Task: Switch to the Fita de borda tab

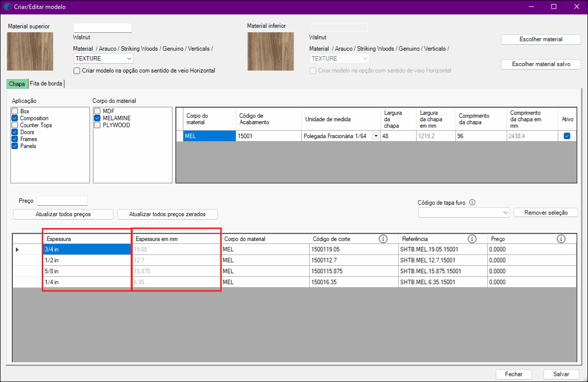Action: [x=46, y=83]
